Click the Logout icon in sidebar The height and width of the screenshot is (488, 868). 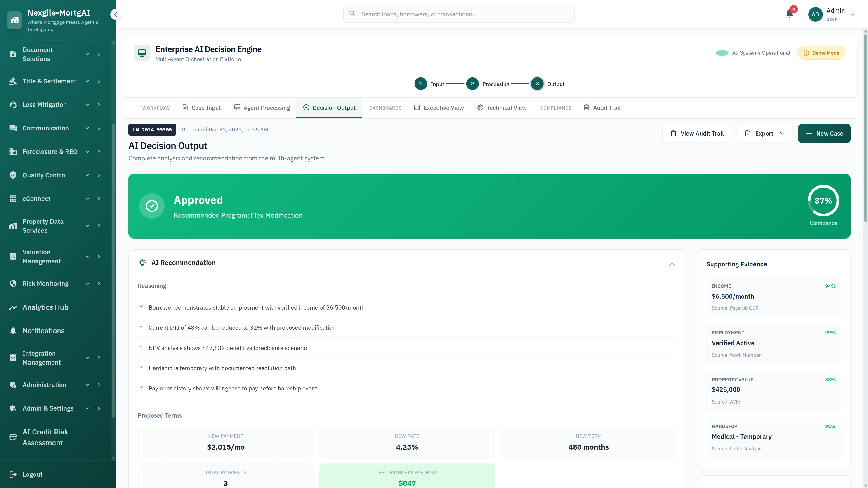click(x=13, y=474)
